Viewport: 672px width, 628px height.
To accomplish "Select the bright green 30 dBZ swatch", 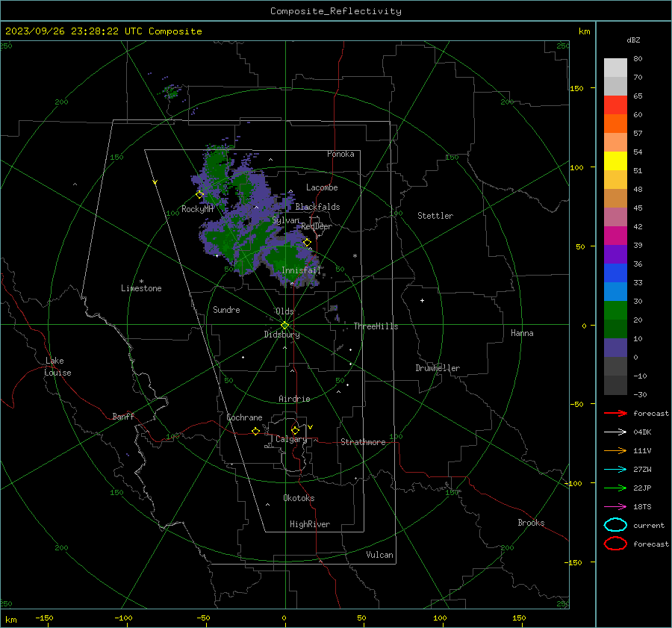I will click(x=615, y=310).
